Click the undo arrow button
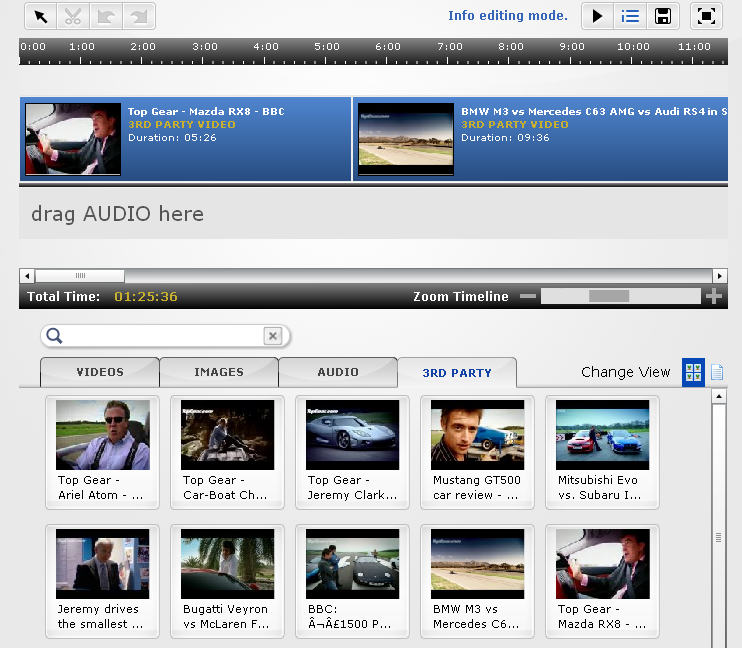The image size is (742, 648). click(x=106, y=17)
